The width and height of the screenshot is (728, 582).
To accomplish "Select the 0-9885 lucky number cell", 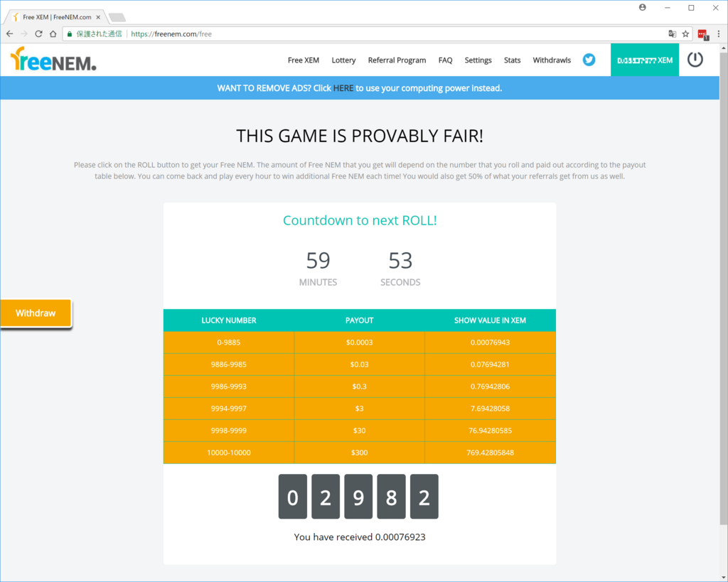I will pos(228,343).
